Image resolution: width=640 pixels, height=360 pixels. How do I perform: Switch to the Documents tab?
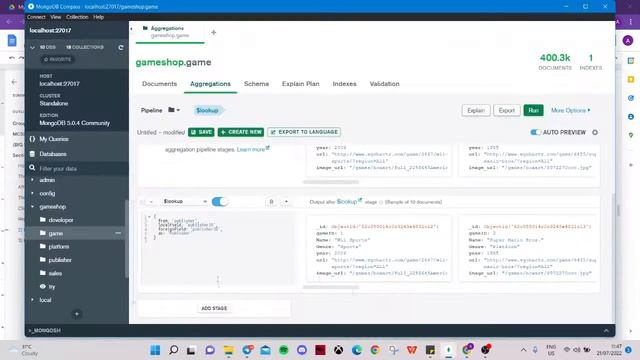point(160,84)
